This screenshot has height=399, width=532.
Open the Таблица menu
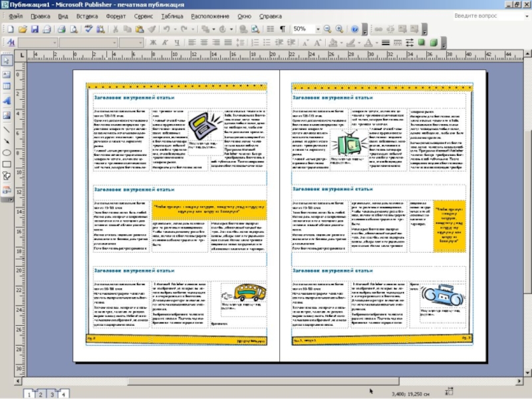tap(172, 16)
